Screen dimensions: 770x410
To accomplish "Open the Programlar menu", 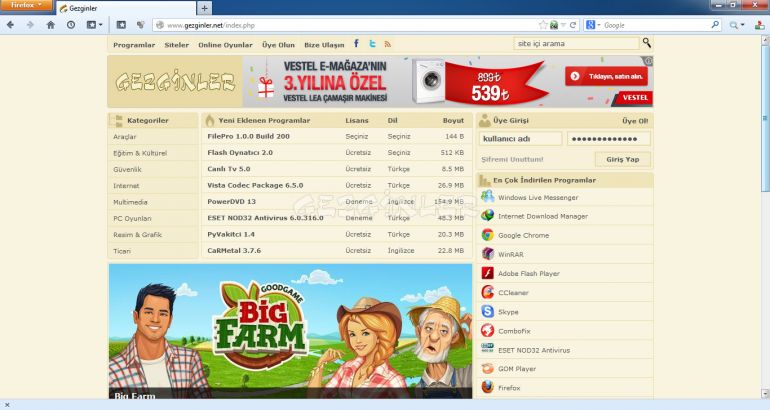I will coord(134,45).
